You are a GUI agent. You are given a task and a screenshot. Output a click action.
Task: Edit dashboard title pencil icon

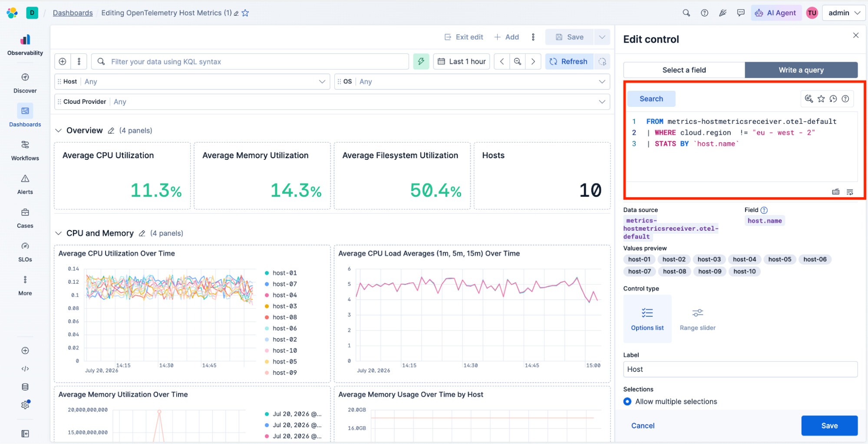(236, 13)
